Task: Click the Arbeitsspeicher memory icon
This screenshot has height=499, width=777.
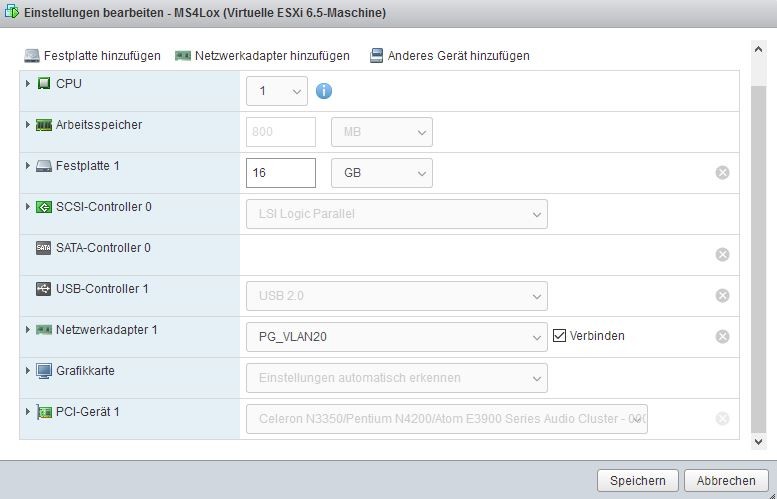Action: click(44, 125)
